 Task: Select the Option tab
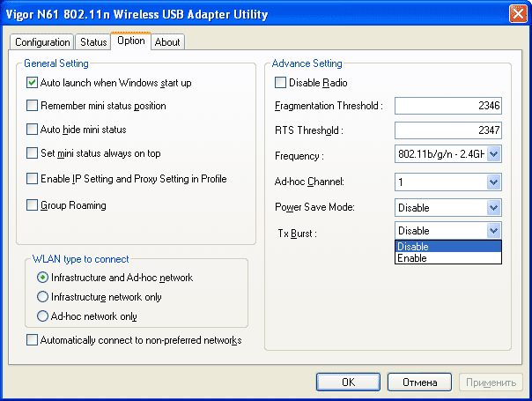131,41
